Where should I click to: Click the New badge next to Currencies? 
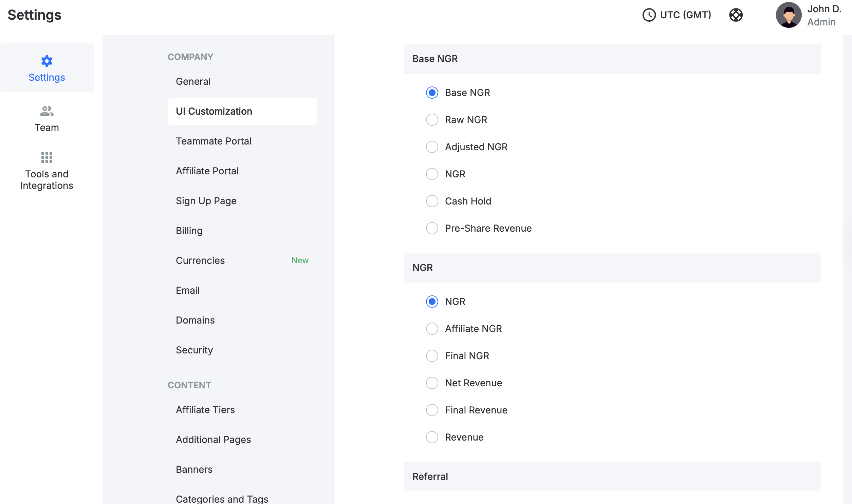click(300, 260)
